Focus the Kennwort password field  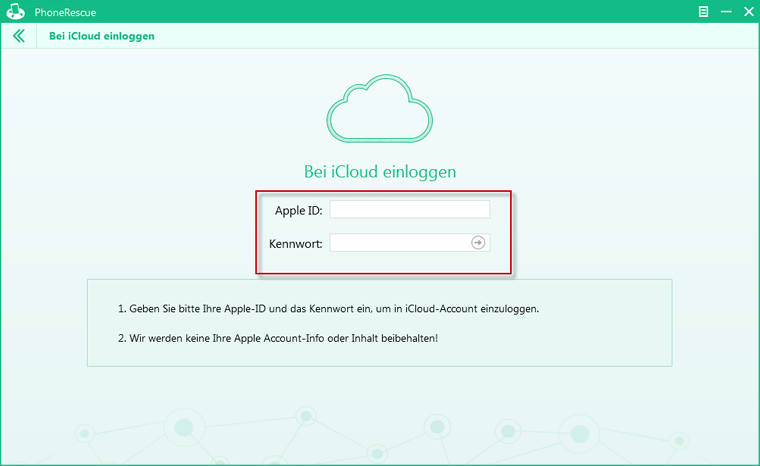click(x=410, y=242)
